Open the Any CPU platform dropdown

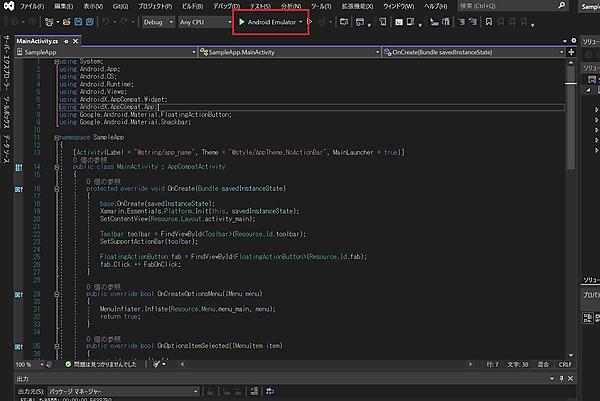[200, 21]
